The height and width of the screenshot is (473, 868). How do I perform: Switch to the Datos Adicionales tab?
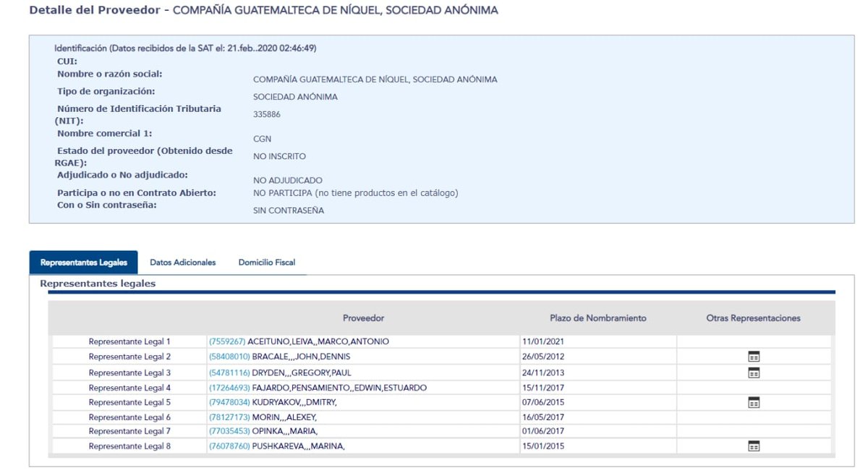pos(183,263)
